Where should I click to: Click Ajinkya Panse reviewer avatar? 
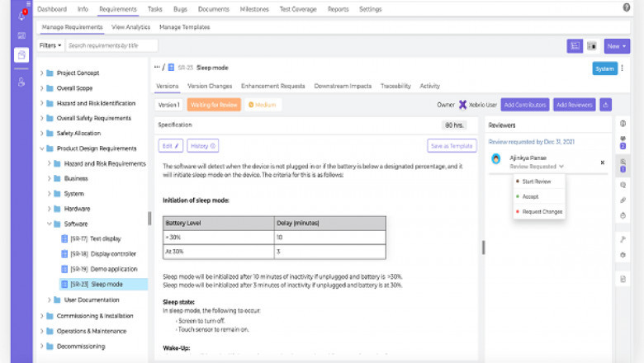[496, 158]
